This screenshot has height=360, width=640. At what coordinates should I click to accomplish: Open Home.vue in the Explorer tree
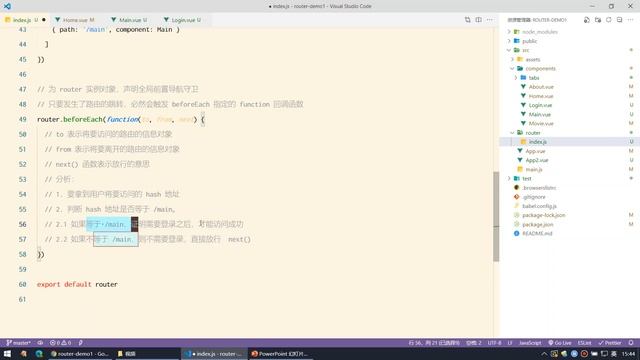[541, 96]
